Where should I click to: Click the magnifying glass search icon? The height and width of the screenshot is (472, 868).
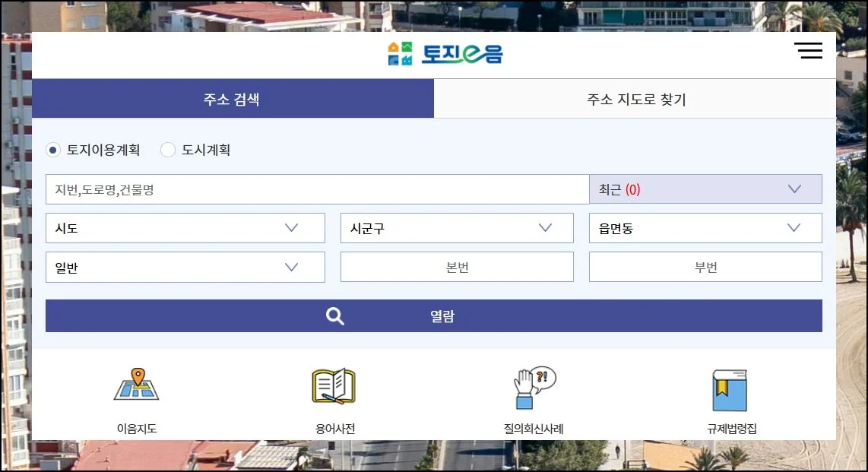[x=334, y=315]
